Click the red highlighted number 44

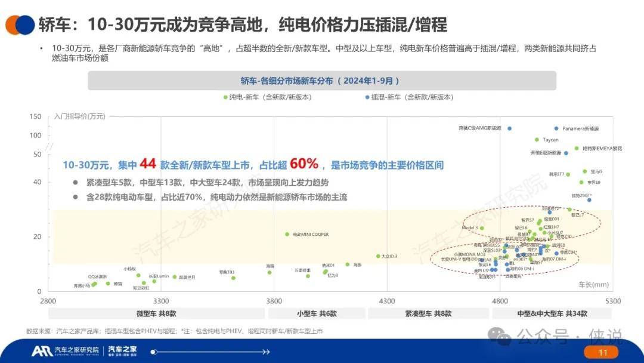(x=148, y=164)
